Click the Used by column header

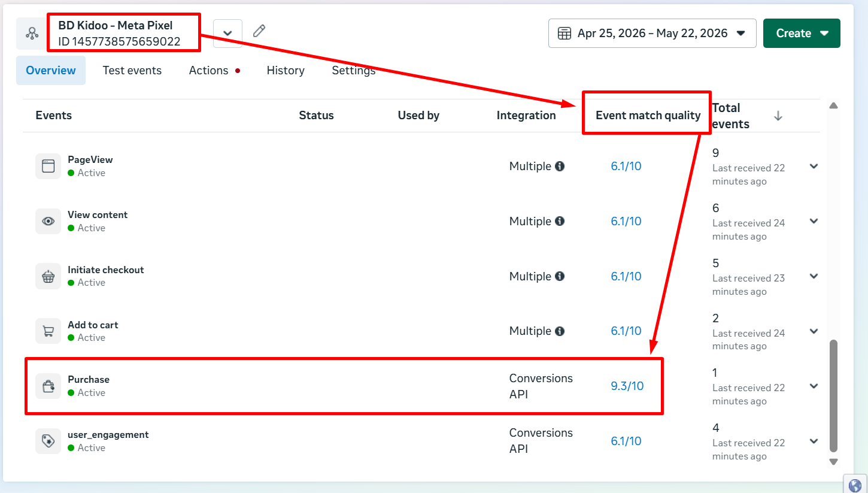click(x=418, y=115)
